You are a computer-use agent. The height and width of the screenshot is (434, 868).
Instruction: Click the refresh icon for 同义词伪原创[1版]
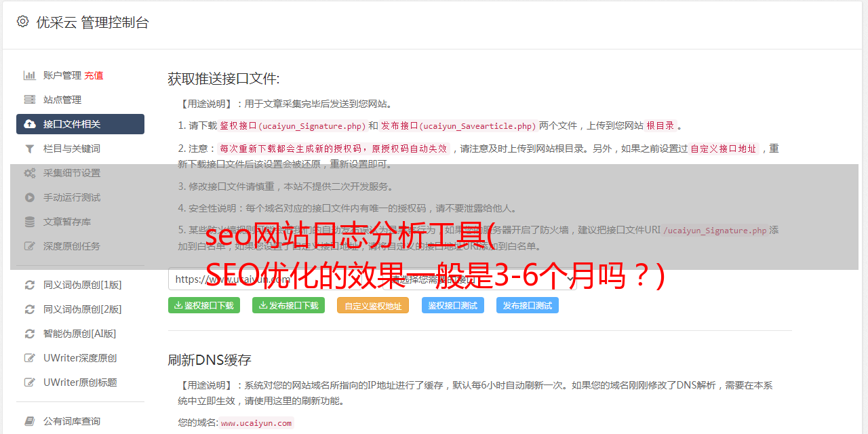point(30,285)
